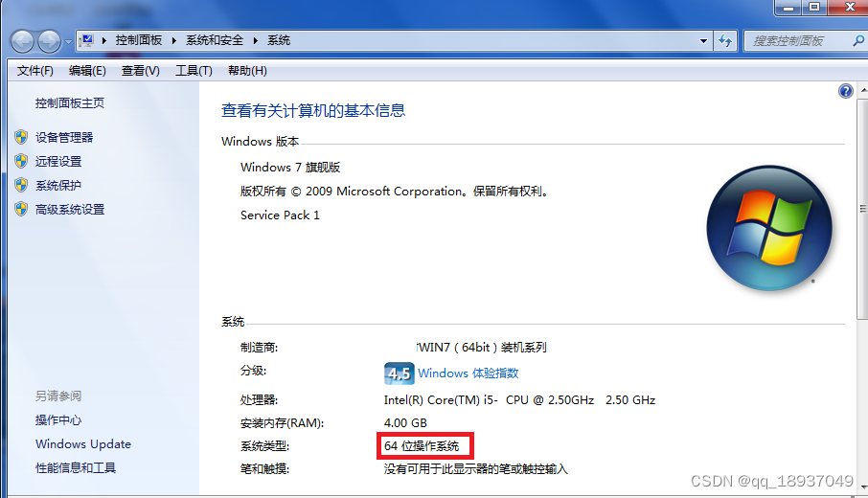
Task: Open Windows 体验指数 link
Action: (468, 373)
